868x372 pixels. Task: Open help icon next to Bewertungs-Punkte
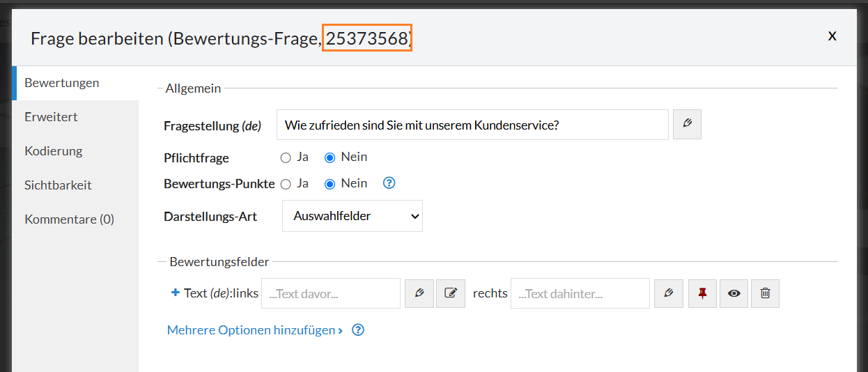pos(389,184)
